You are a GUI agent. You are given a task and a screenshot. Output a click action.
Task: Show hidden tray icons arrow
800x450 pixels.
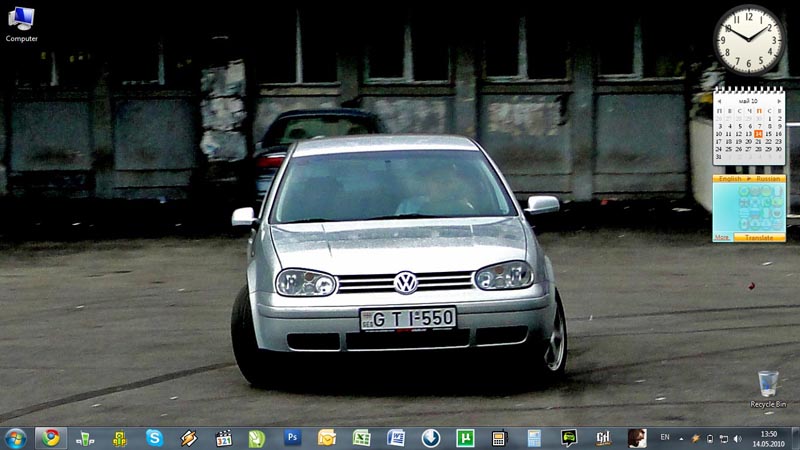click(681, 438)
